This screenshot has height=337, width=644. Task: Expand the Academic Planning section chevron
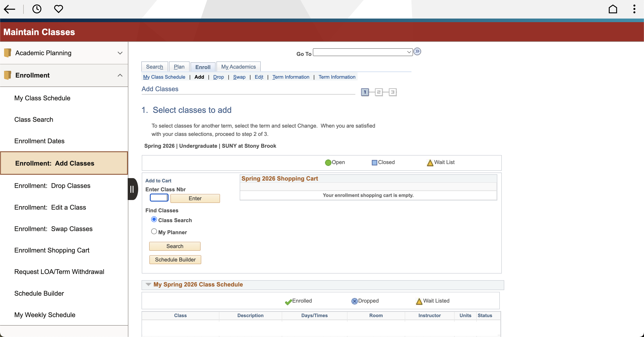pos(120,53)
